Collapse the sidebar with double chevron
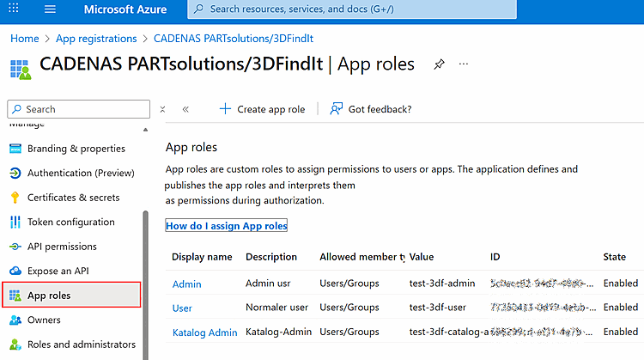 coord(185,109)
